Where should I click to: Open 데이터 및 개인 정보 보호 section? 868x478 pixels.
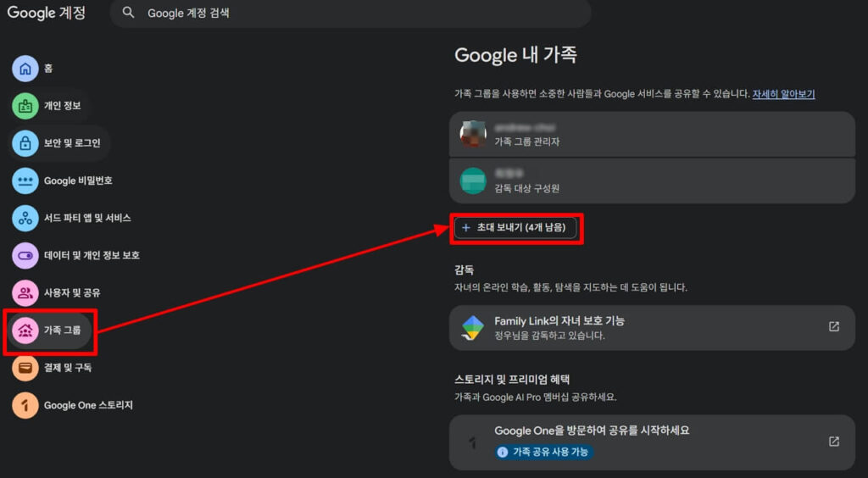(77, 256)
